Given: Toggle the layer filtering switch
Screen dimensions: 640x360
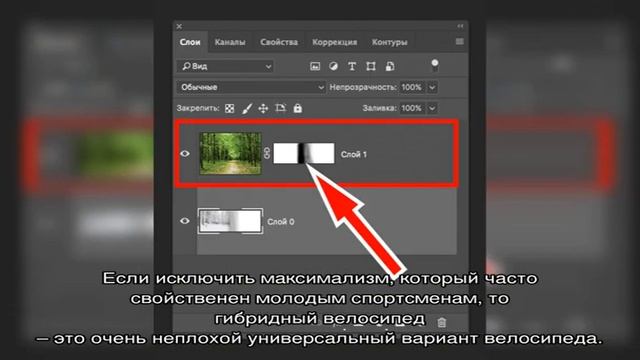Looking at the screenshot, I should pyautogui.click(x=435, y=65).
